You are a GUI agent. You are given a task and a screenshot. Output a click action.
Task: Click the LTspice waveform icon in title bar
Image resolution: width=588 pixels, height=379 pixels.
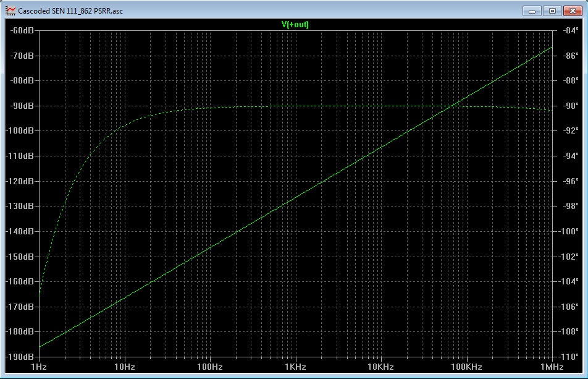(x=10, y=11)
